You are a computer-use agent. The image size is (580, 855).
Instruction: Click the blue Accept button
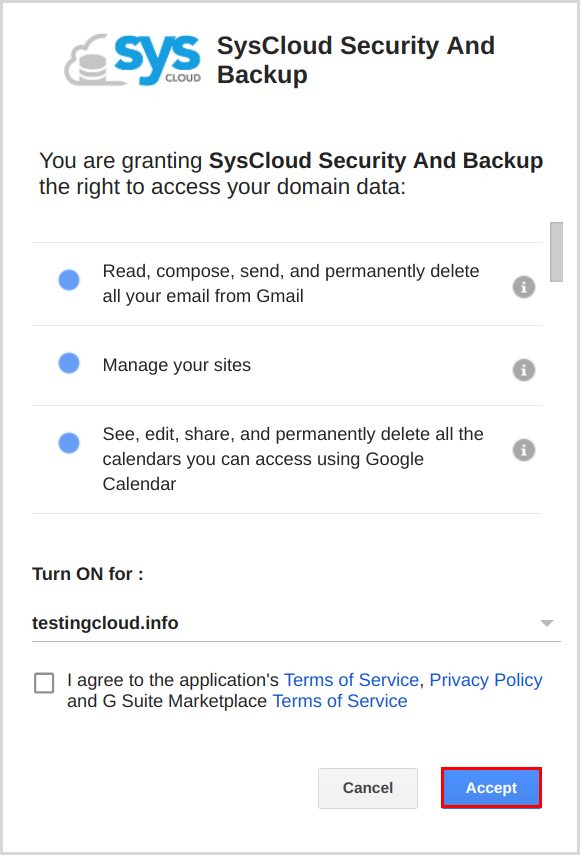pyautogui.click(x=491, y=788)
